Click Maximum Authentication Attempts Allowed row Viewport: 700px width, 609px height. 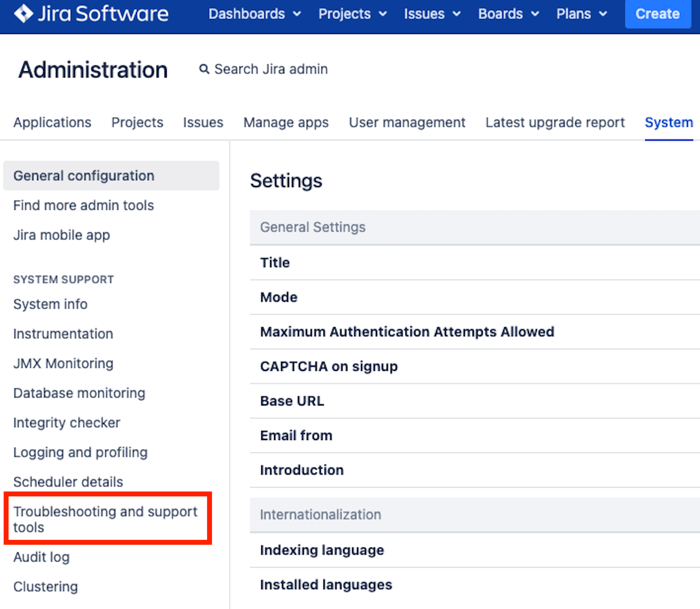[x=475, y=332]
